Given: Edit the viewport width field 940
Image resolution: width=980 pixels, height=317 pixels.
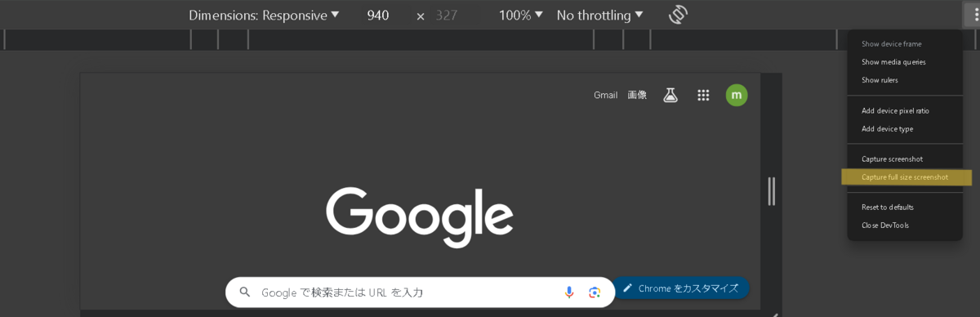Looking at the screenshot, I should (378, 15).
